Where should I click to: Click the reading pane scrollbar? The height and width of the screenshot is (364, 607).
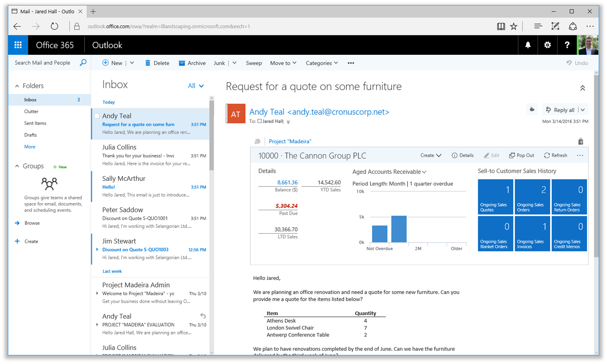[596, 166]
